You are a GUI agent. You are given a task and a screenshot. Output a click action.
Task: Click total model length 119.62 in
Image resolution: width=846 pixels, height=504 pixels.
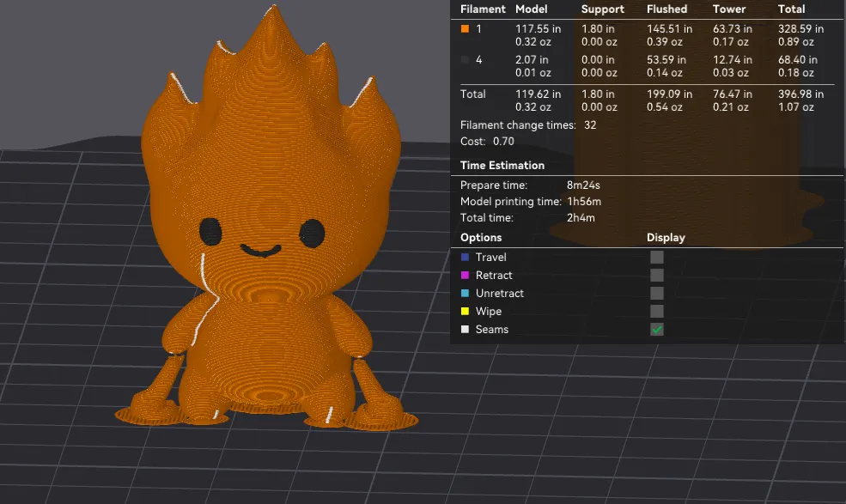(x=538, y=94)
